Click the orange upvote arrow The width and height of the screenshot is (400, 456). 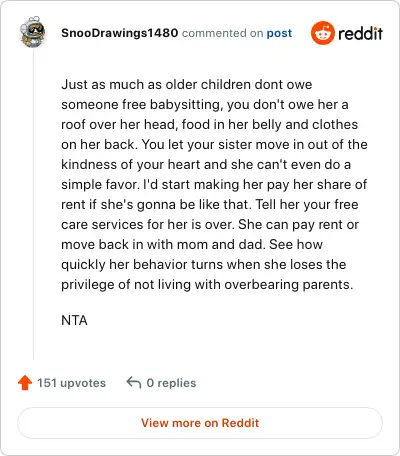click(25, 383)
